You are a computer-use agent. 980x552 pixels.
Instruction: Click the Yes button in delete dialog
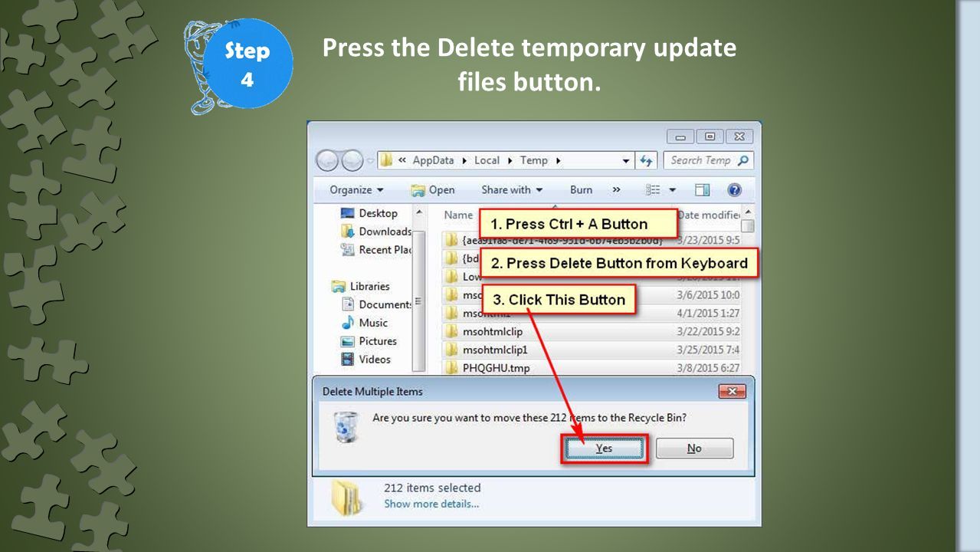pyautogui.click(x=604, y=449)
